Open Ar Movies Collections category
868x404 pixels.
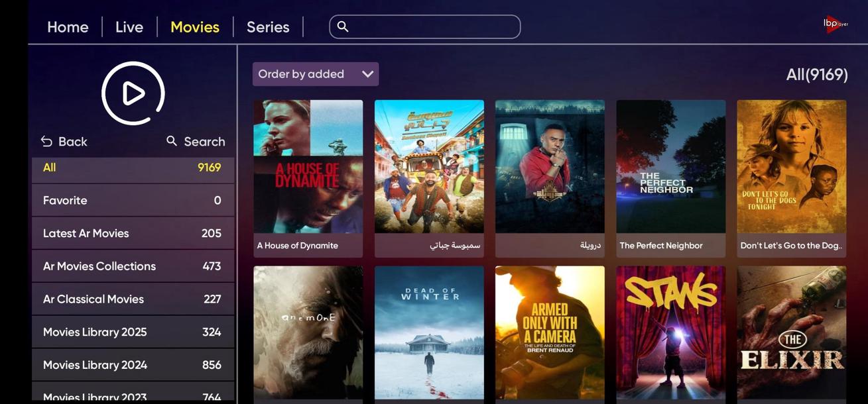133,266
